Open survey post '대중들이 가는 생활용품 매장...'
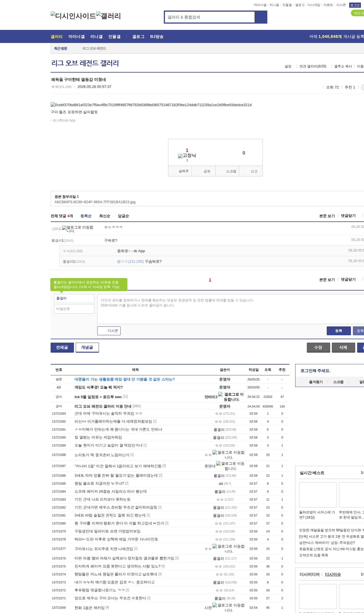 tap(125, 379)
